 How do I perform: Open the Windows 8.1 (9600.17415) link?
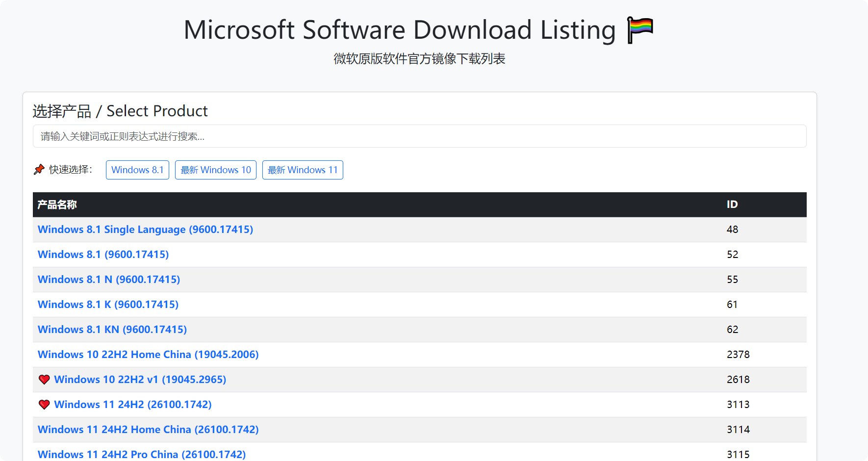coord(103,255)
